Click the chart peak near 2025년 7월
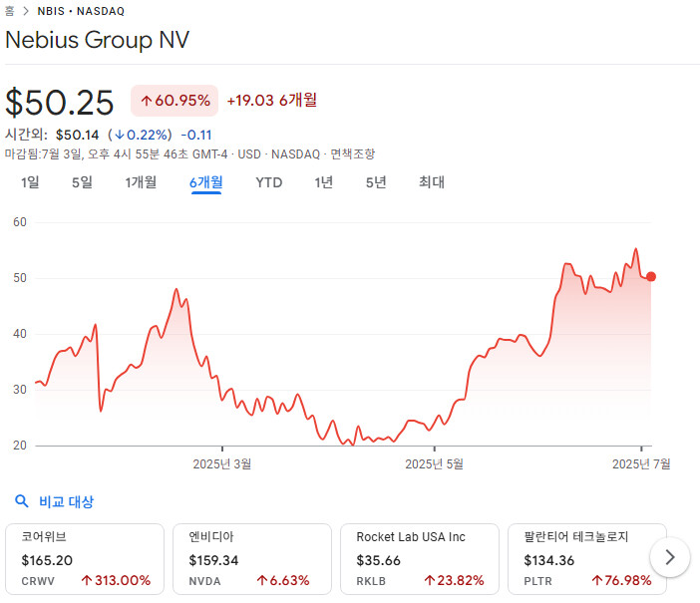The width and height of the screenshot is (700, 603). coord(636,250)
